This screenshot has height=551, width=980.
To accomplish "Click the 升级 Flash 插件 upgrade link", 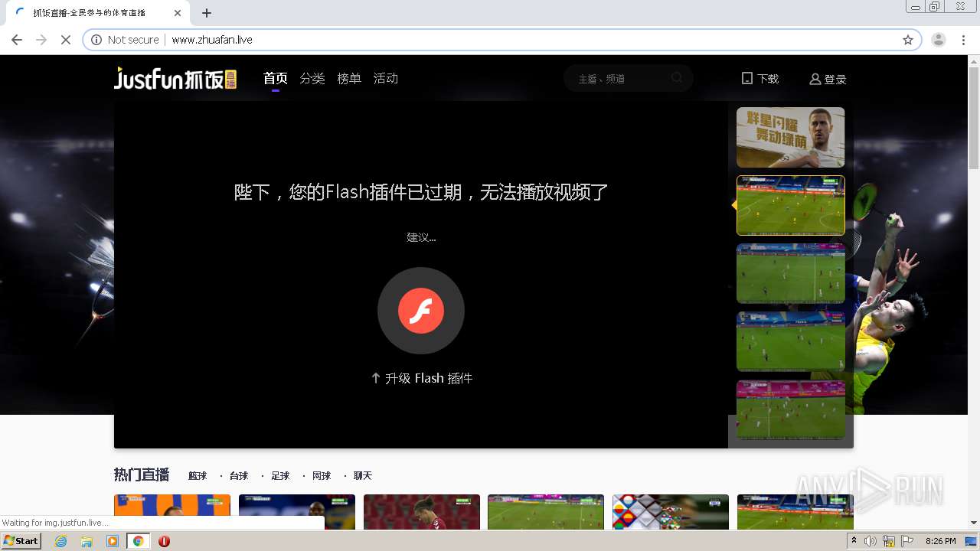I will click(421, 378).
